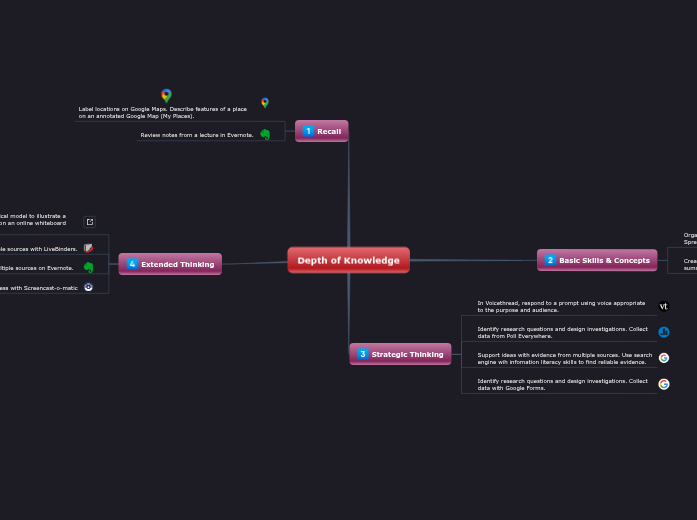Click the Google icon beside the search engine note
Viewport: 697px width, 520px height.
pyautogui.click(x=664, y=358)
